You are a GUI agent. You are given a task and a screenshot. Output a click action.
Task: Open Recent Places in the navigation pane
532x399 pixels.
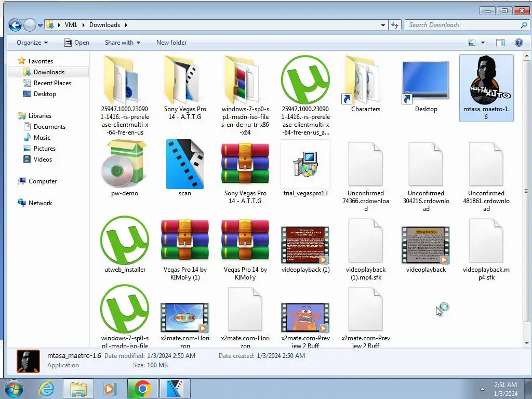point(52,83)
